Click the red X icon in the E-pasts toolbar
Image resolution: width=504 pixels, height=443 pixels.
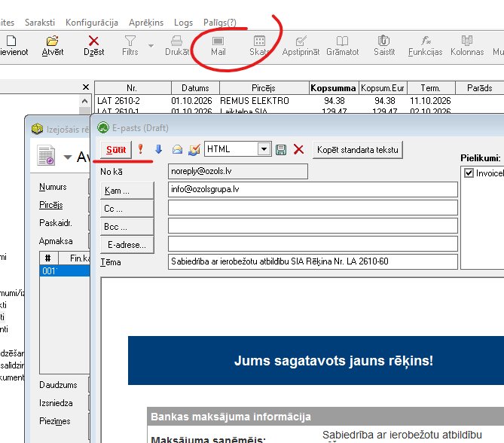pos(298,149)
